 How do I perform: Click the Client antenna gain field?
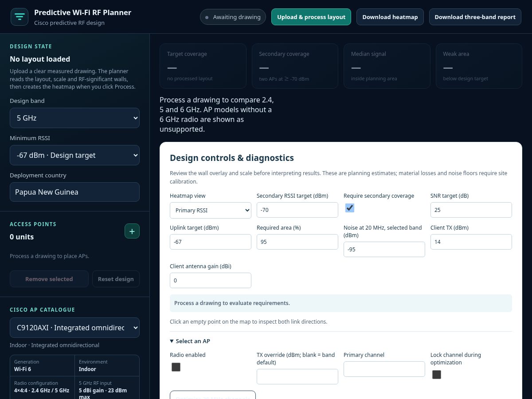coord(211,280)
